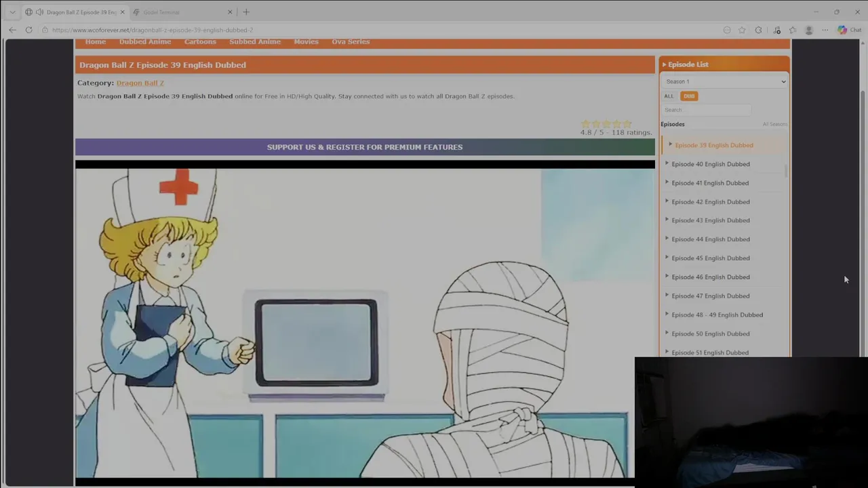Open Episode 48 - 49 English Dubbed
This screenshot has height=488, width=868.
point(717,315)
